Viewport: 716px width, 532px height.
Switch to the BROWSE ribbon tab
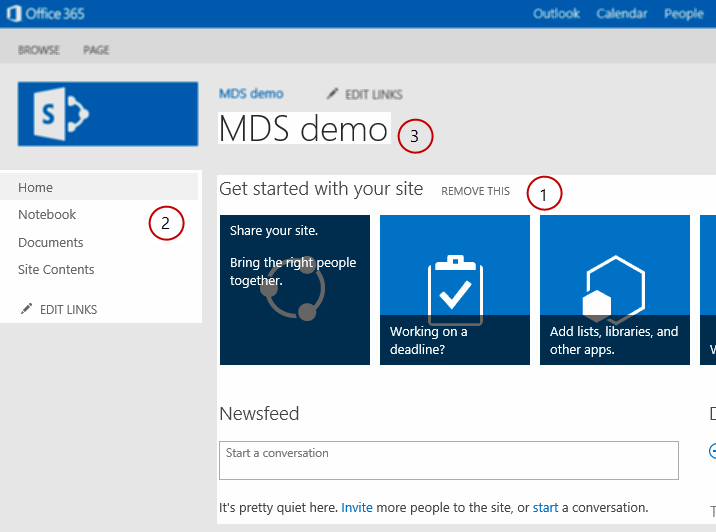(39, 50)
